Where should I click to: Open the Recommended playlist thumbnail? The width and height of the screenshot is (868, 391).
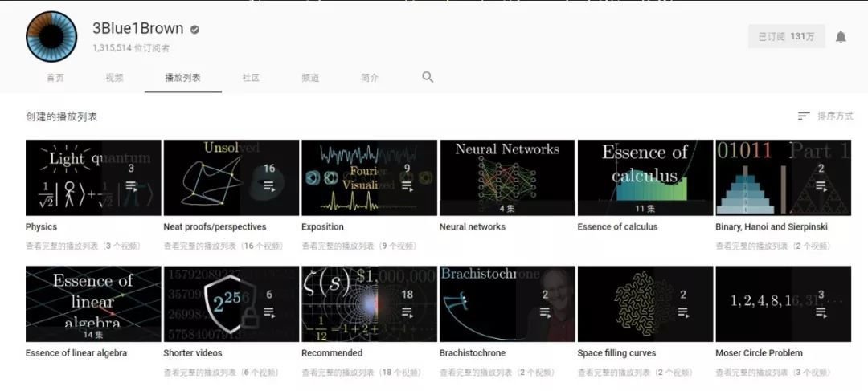point(369,303)
